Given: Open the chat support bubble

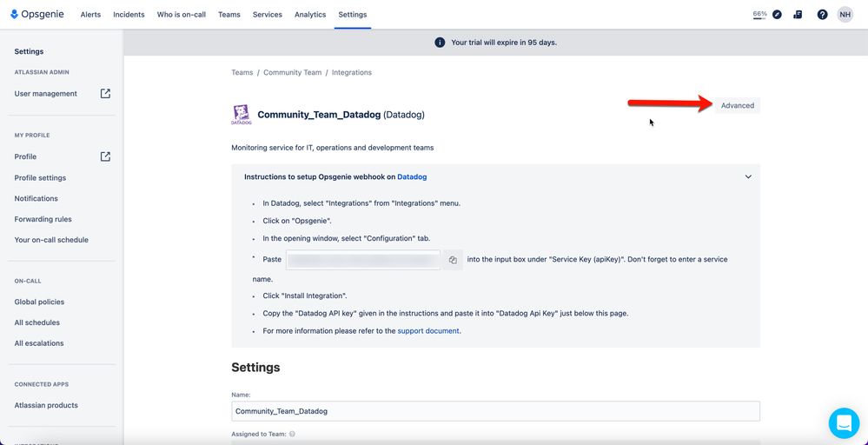Looking at the screenshot, I should coord(845,423).
